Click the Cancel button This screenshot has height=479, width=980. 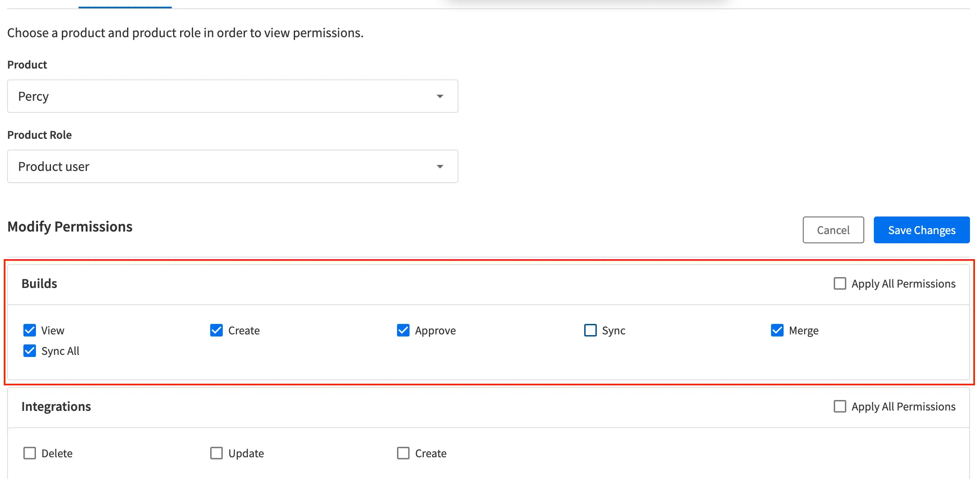[833, 230]
